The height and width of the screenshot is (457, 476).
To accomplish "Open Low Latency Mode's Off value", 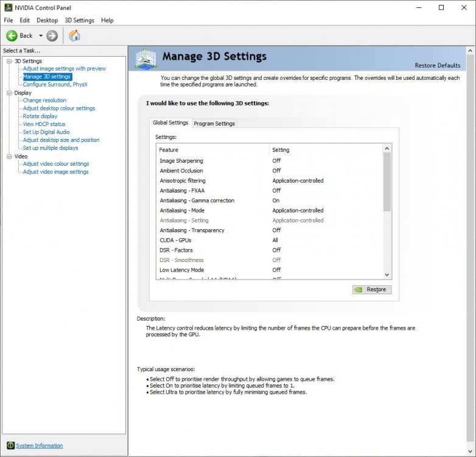I will [276, 270].
